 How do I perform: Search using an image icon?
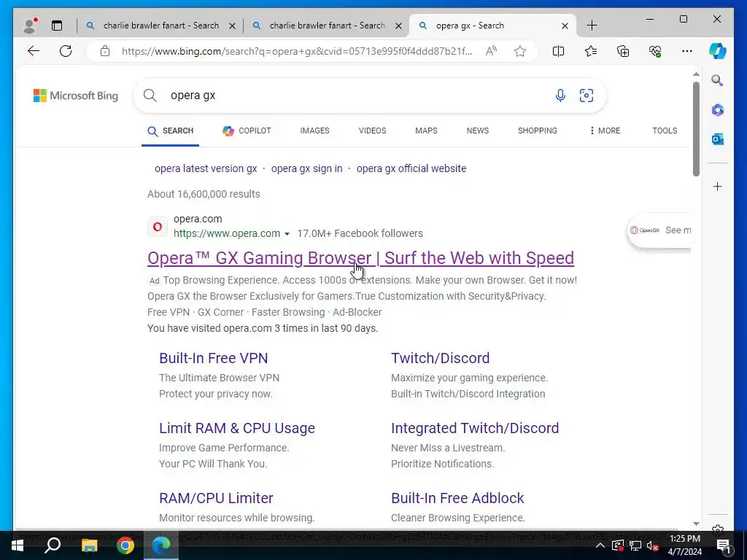click(587, 96)
